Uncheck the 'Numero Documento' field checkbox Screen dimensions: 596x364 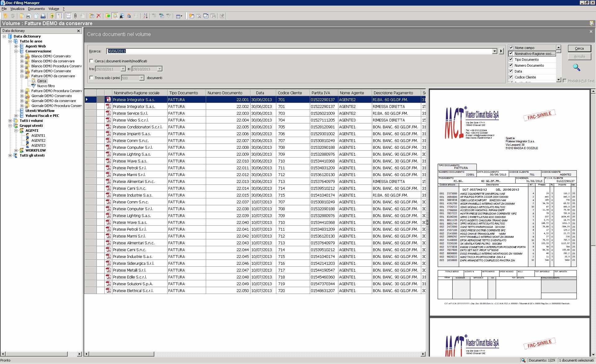tap(511, 65)
